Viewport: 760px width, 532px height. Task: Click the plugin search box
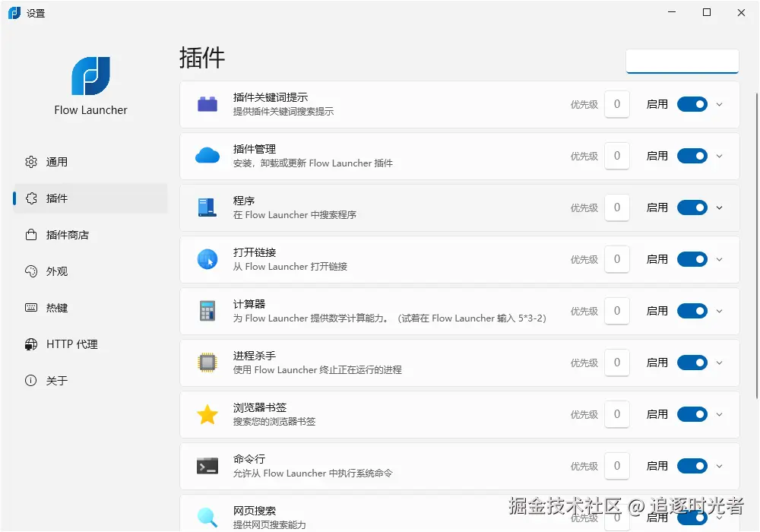tap(682, 61)
